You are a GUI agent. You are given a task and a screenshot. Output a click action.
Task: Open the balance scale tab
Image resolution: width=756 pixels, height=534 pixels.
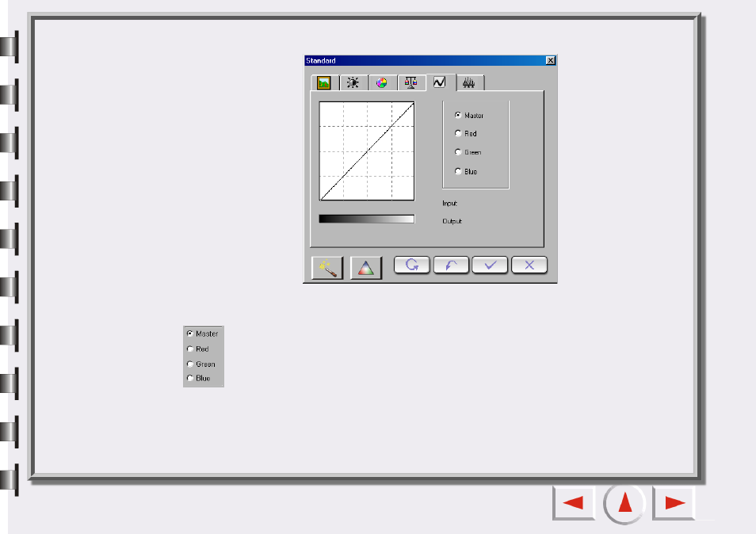410,83
